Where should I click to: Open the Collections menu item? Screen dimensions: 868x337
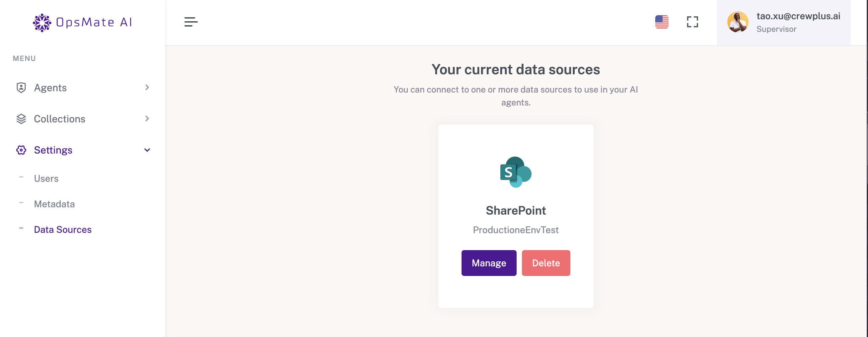point(83,119)
